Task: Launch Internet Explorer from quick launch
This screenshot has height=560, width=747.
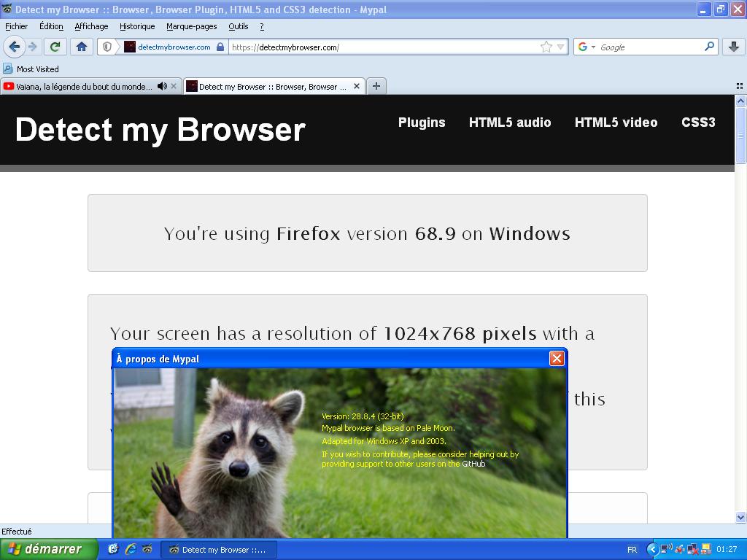Action: click(x=130, y=549)
